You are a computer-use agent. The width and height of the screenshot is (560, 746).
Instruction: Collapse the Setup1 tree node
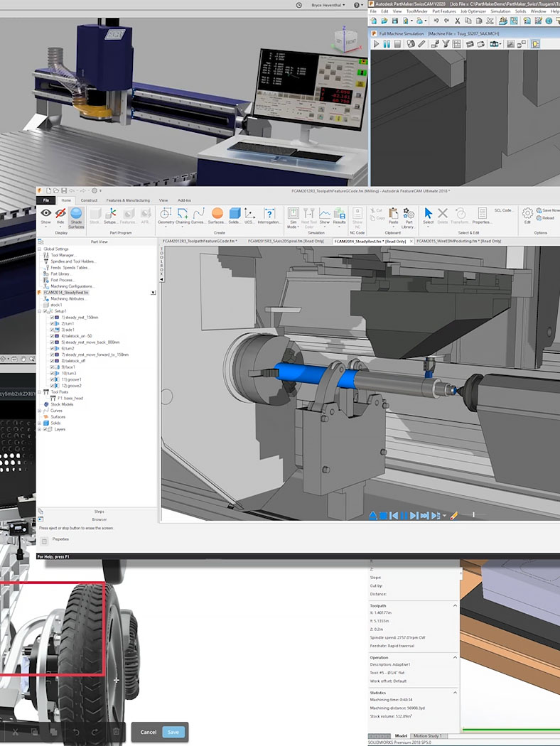point(41,311)
